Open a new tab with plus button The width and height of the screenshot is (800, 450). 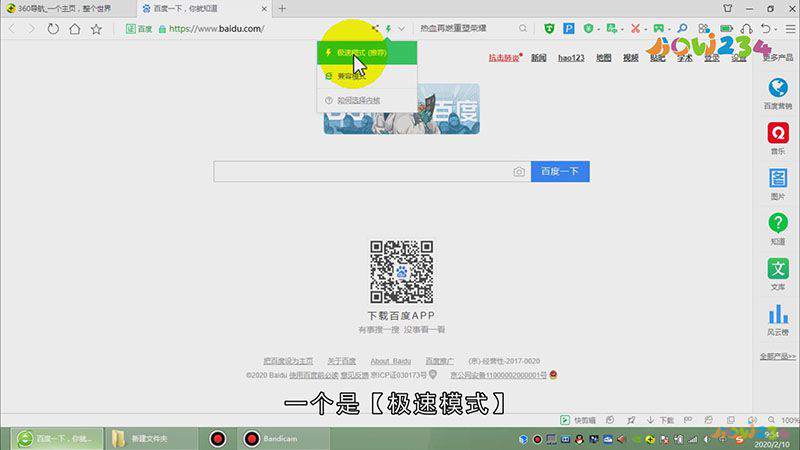tap(282, 9)
